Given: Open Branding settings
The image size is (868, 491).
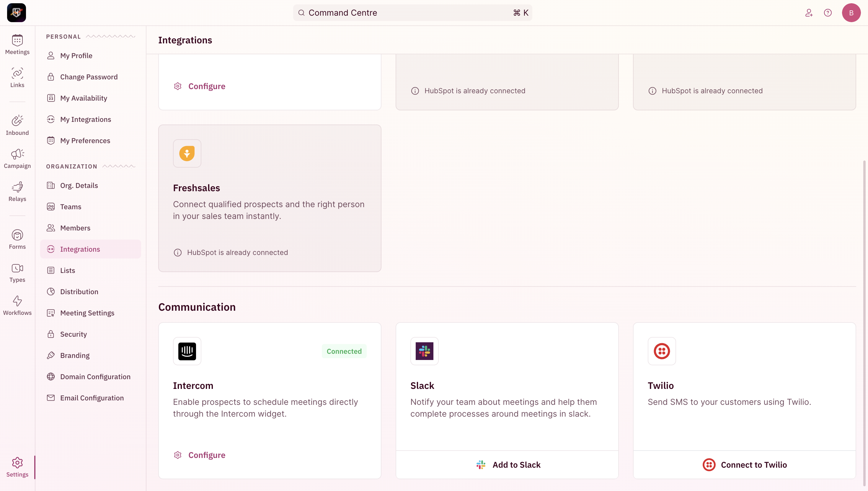Looking at the screenshot, I should tap(90, 356).
